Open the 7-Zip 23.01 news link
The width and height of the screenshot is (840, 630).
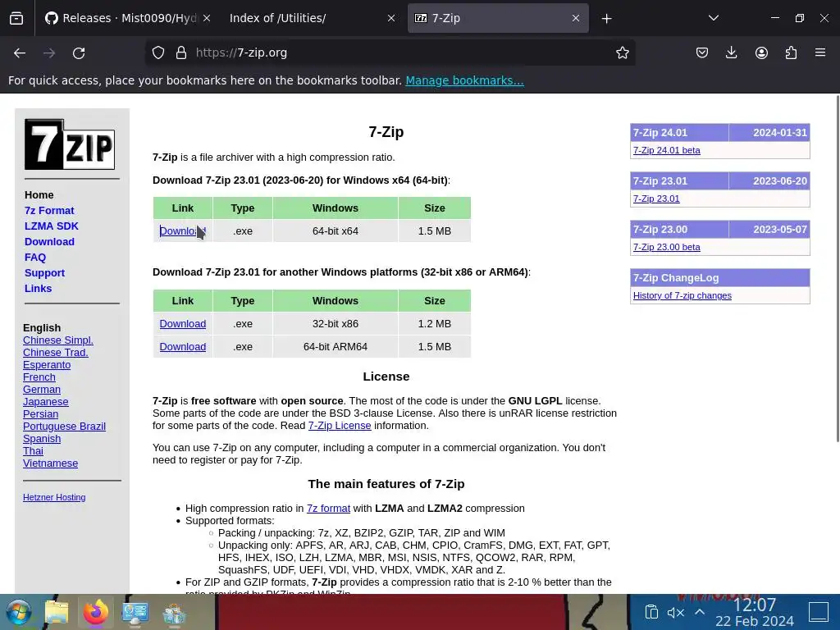[656, 199]
